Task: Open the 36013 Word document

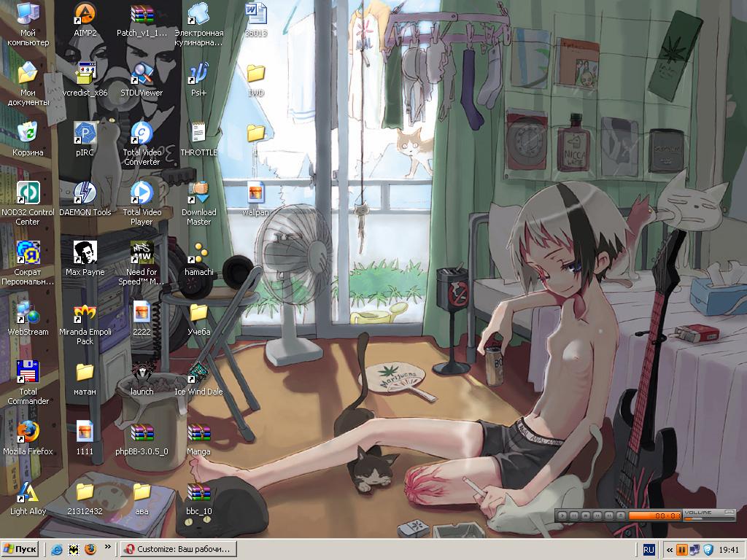Action: (x=256, y=20)
